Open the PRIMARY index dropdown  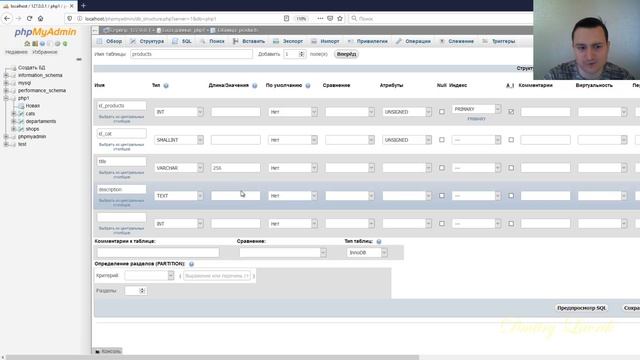(x=476, y=109)
